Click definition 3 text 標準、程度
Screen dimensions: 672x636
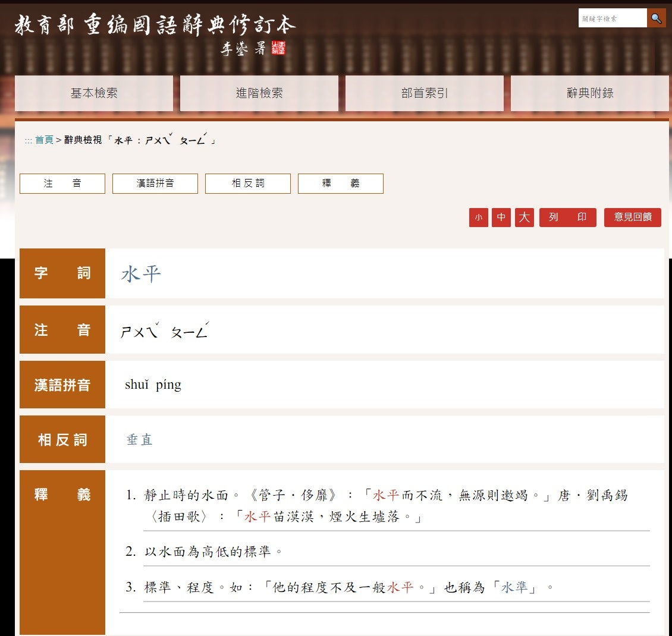(x=179, y=587)
